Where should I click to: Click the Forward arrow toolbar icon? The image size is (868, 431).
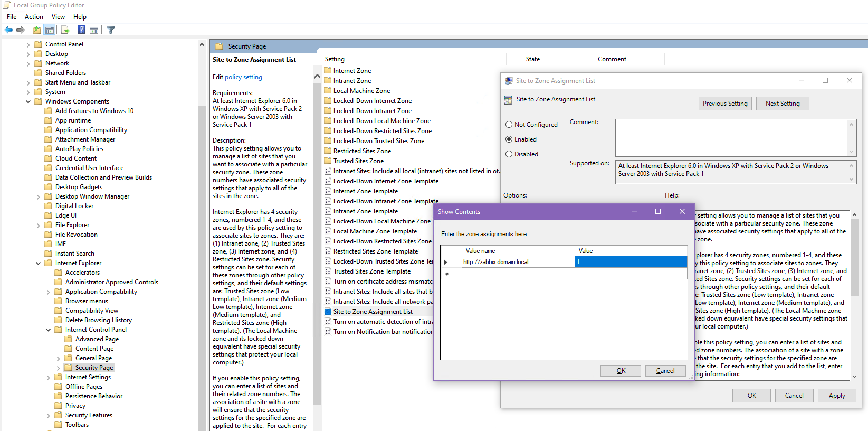point(21,30)
